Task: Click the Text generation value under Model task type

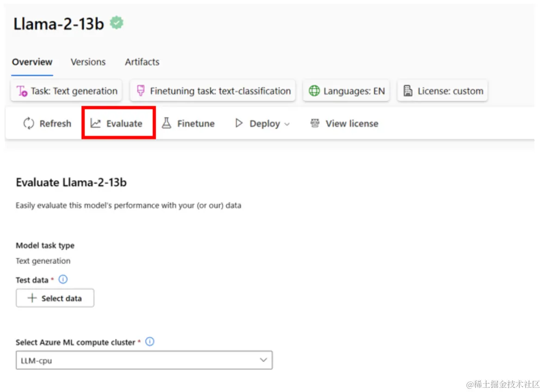Action: [43, 261]
